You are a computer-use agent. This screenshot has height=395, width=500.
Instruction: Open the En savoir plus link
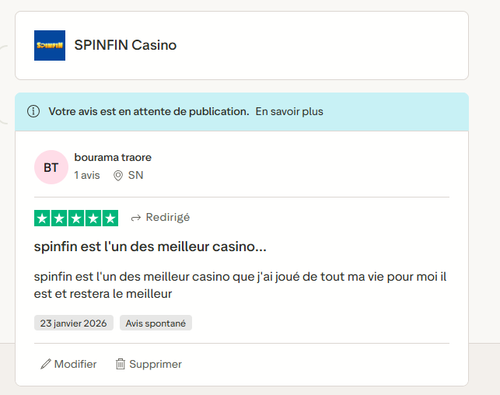click(x=289, y=111)
